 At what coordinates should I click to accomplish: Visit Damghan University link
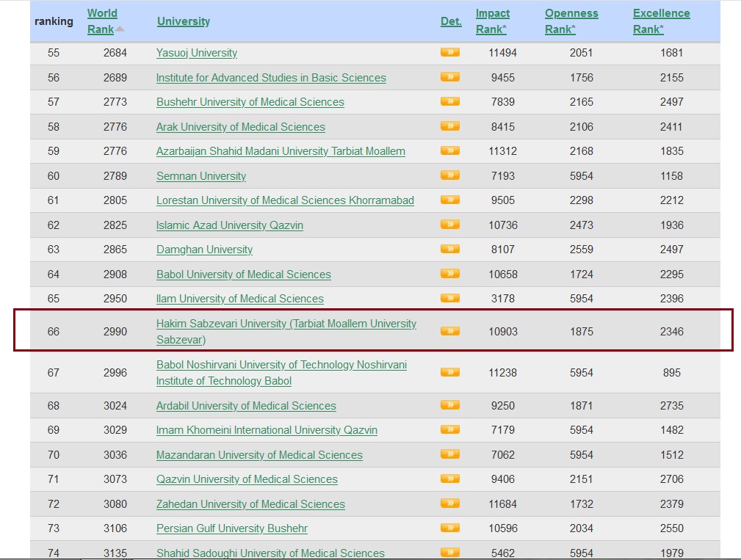pyautogui.click(x=204, y=250)
